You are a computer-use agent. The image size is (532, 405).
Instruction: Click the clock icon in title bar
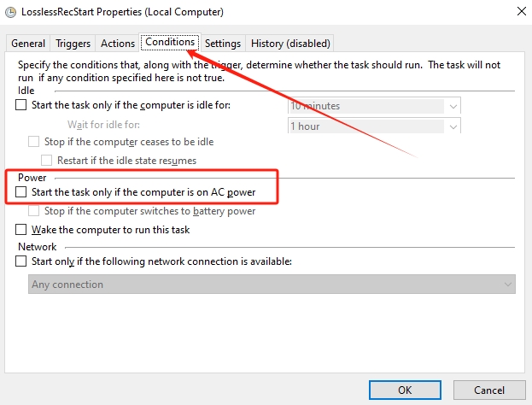[x=10, y=12]
